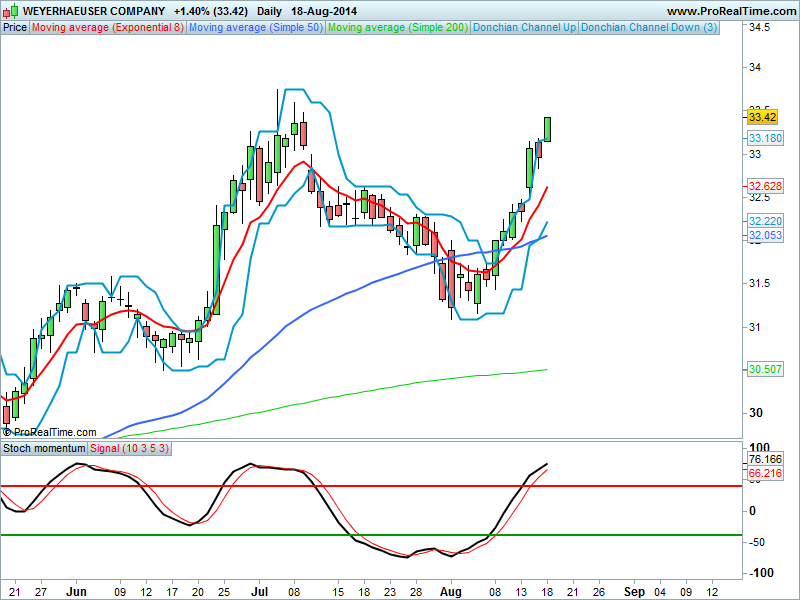Click the 18-Aug-2014 date in the header

click(323, 11)
